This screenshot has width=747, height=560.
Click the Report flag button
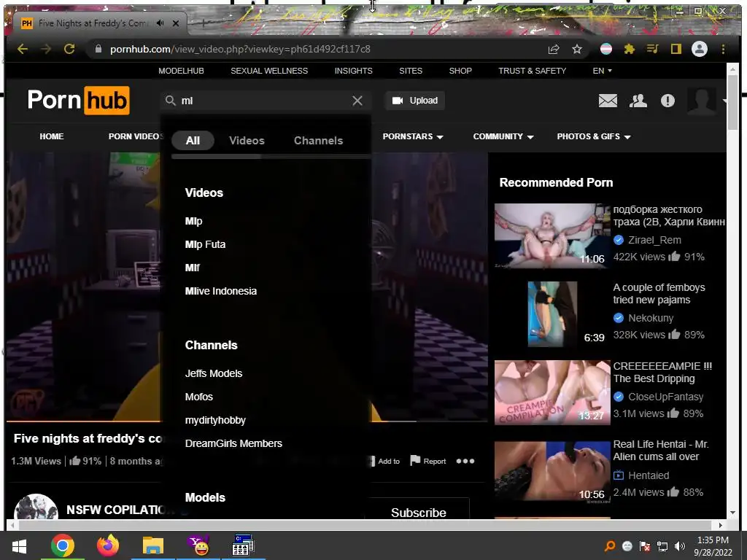[x=427, y=461]
